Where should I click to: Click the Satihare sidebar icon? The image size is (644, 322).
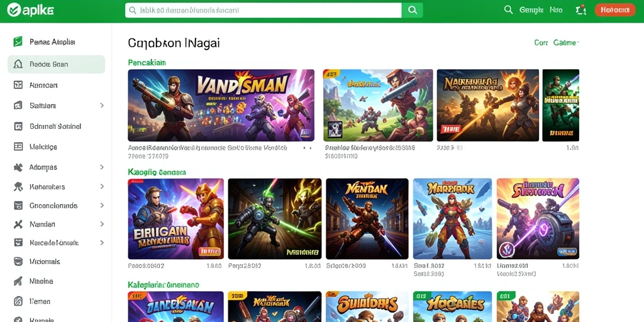click(x=18, y=106)
